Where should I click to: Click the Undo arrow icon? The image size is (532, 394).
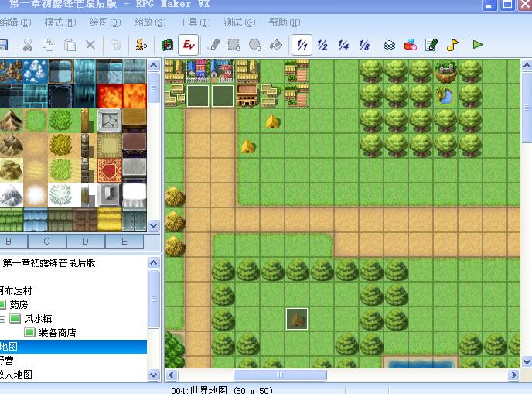(x=116, y=45)
